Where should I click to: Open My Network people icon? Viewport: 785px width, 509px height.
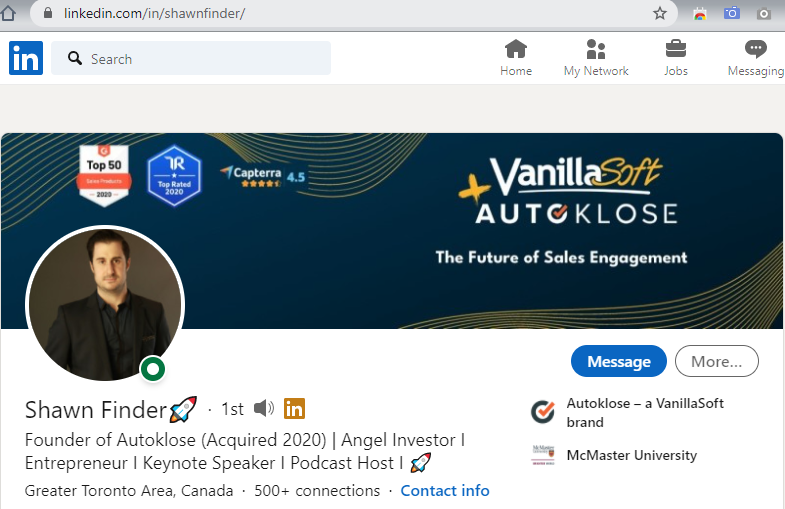click(x=596, y=49)
